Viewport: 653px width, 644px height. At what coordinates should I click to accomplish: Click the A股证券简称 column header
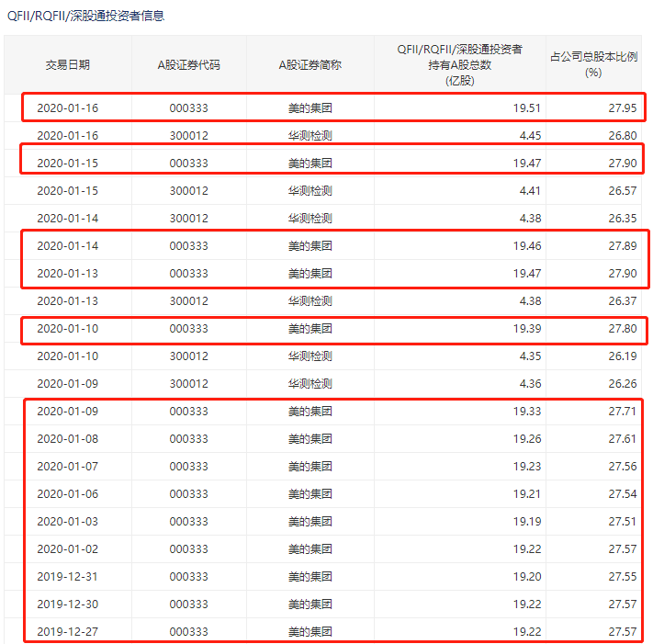(310, 65)
